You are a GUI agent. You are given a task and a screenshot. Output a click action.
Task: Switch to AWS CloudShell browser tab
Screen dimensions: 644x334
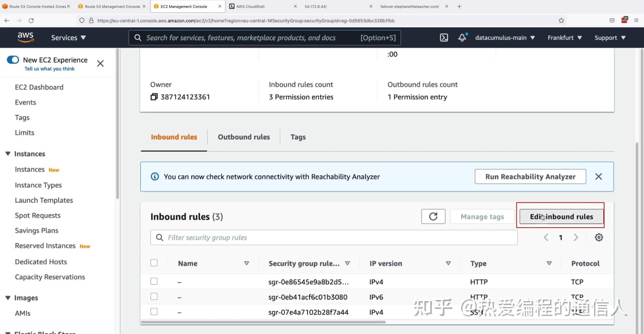click(263, 6)
